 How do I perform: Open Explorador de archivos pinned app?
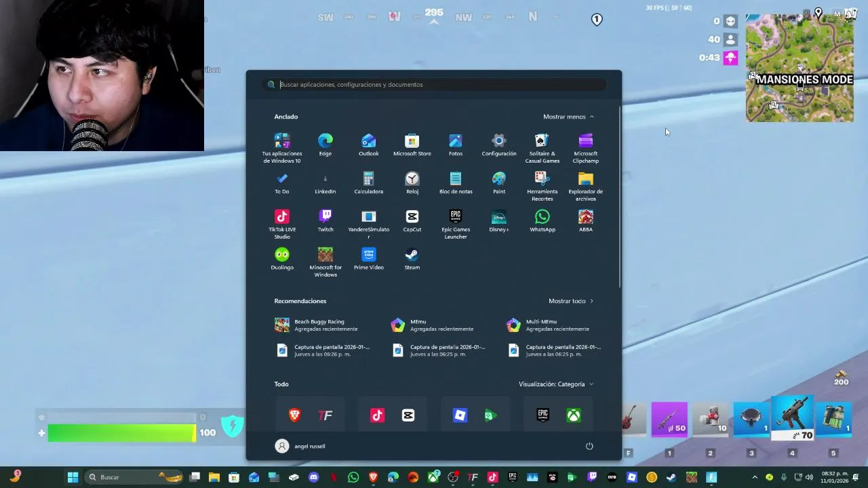click(586, 186)
